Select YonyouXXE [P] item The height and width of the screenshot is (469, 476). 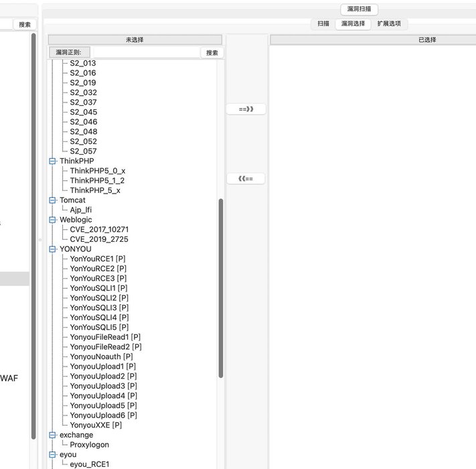[x=96, y=425]
